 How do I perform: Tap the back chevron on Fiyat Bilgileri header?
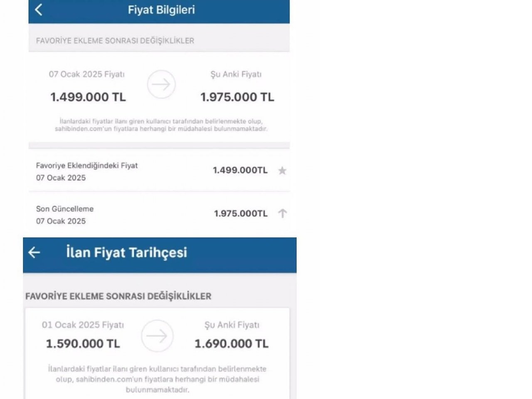[x=38, y=10]
